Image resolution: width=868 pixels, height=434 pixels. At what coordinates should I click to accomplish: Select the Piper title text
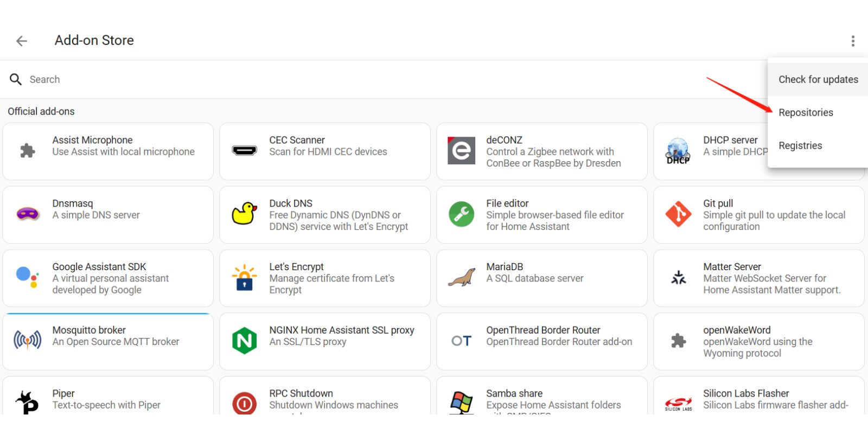click(x=63, y=393)
